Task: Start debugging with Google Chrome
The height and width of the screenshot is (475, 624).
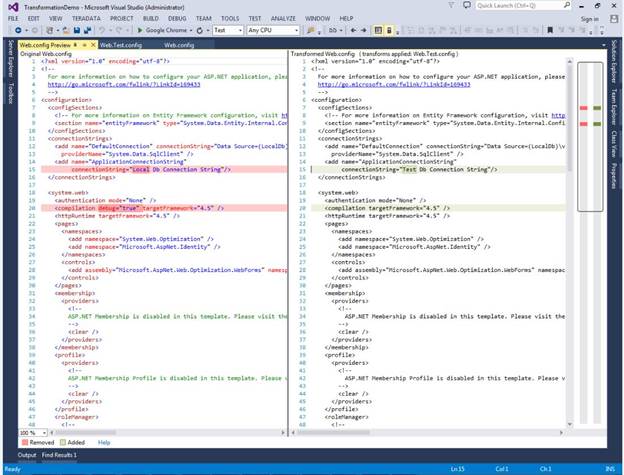Action: coord(162,30)
